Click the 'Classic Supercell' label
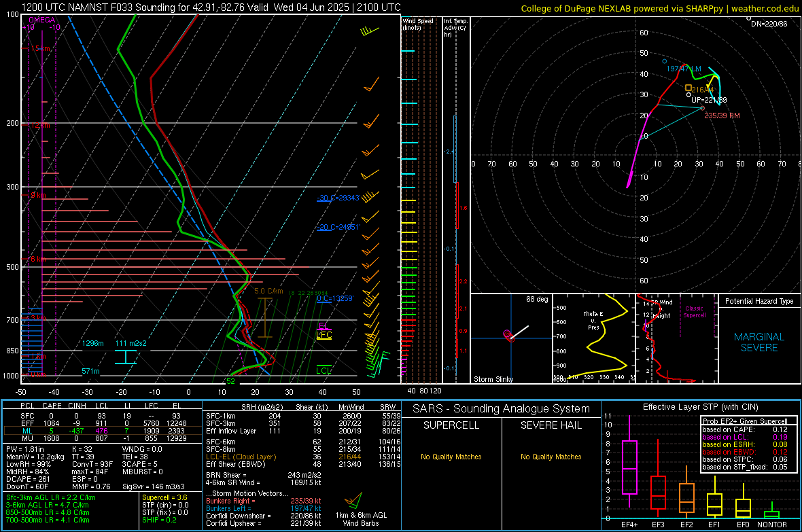The image size is (802, 532). (694, 312)
